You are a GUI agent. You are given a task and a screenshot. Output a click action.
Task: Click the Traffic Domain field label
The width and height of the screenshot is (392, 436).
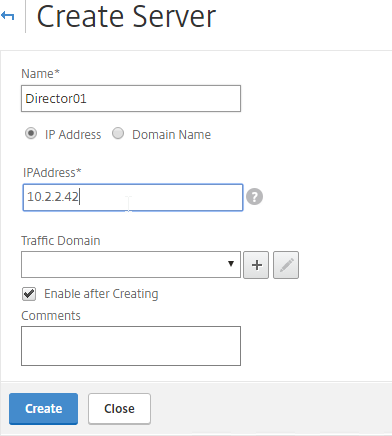(x=61, y=241)
